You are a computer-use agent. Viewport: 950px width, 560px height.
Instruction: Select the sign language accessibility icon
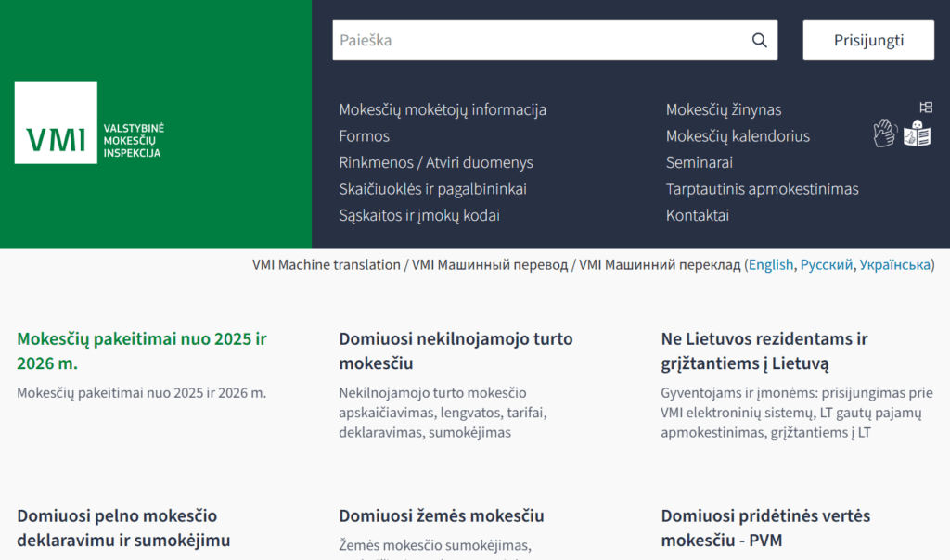885,132
